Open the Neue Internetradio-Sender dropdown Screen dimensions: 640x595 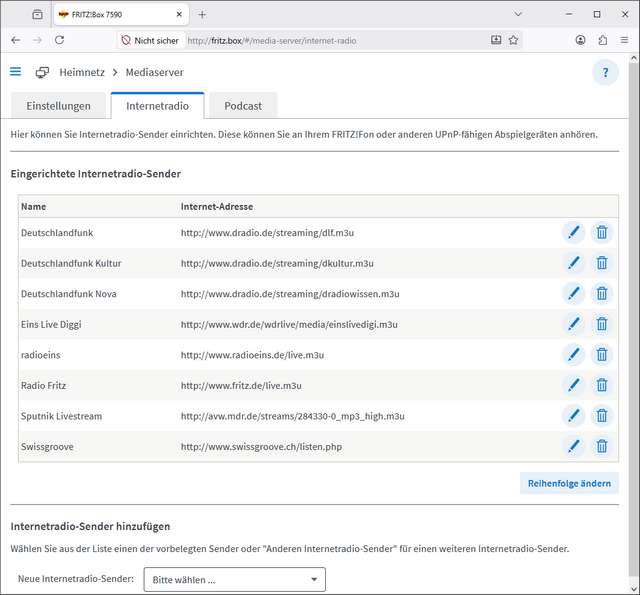[235, 579]
